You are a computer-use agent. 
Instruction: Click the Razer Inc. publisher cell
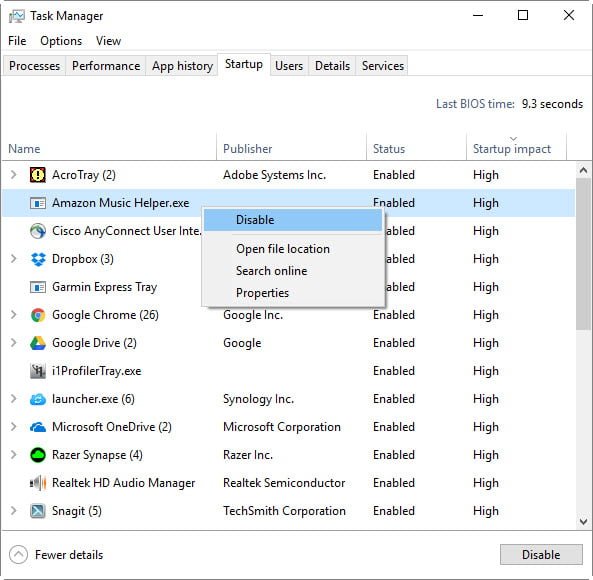coord(248,455)
